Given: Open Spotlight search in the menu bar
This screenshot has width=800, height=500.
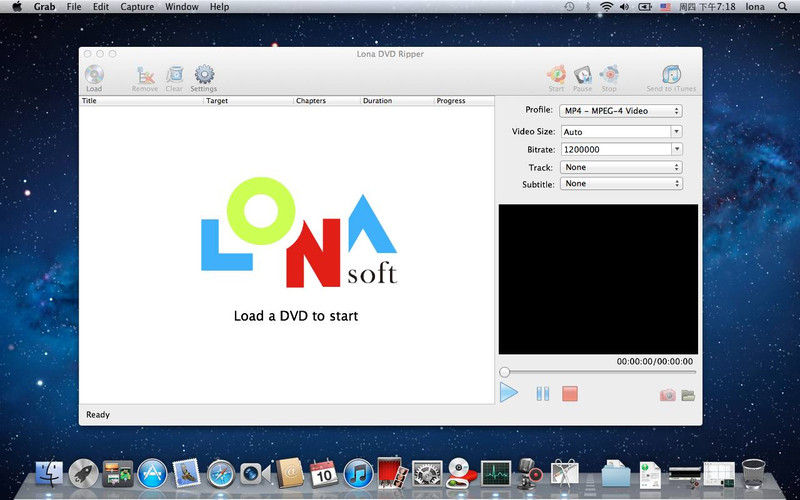Looking at the screenshot, I should click(x=782, y=7).
